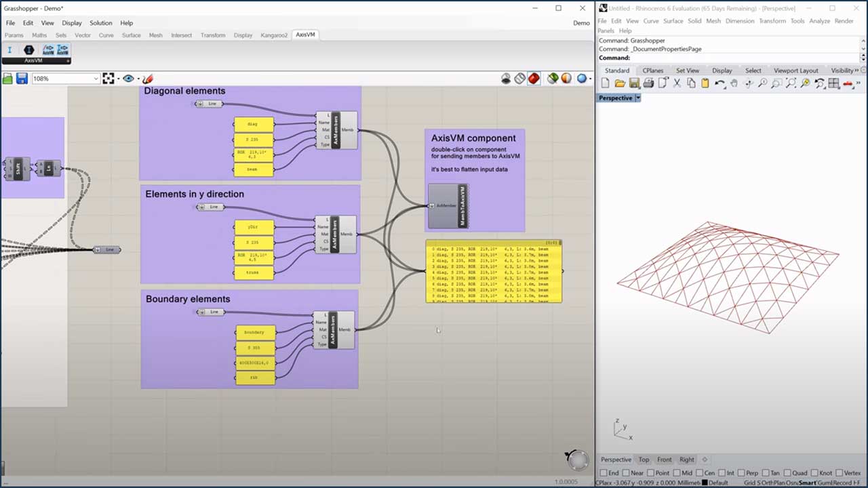Click the Zoom extents icon in Grasshopper canvas toolbar
The image size is (868, 488).
pos(108,79)
